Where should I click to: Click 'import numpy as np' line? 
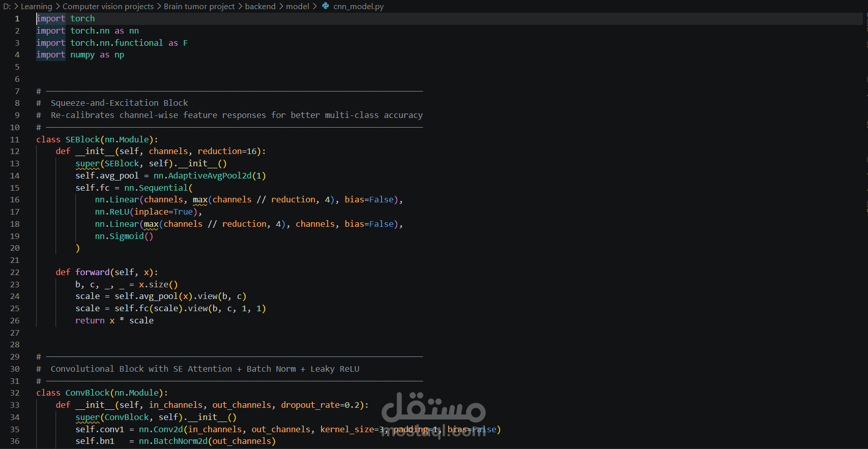pyautogui.click(x=80, y=54)
